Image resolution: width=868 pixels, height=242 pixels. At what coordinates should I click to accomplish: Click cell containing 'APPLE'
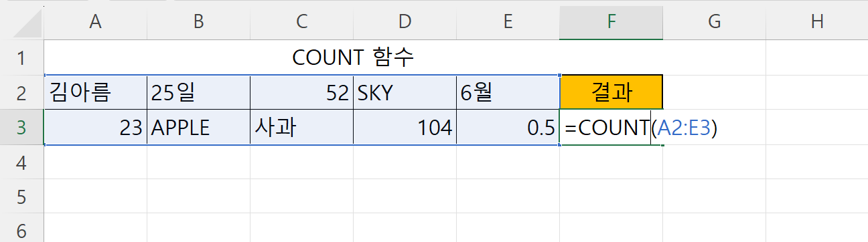click(199, 127)
